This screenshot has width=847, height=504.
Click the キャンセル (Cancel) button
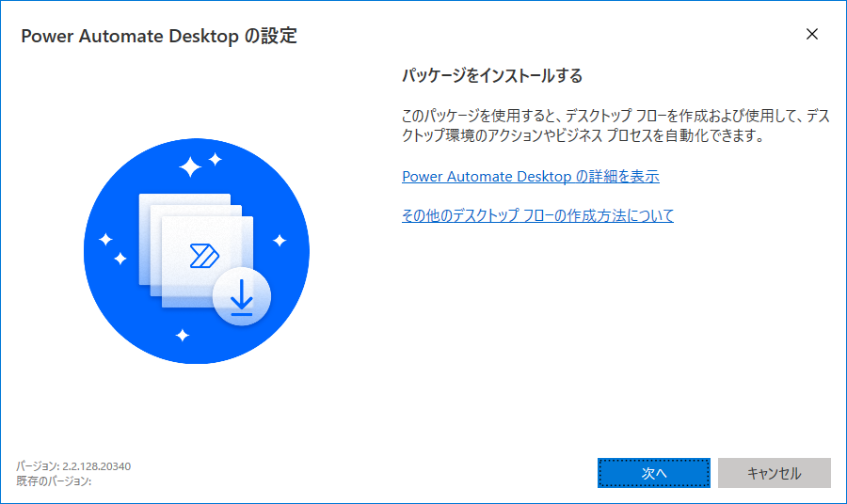[775, 473]
